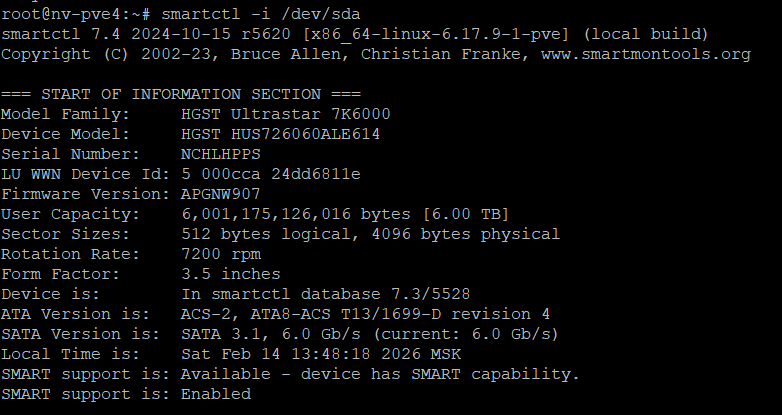Image resolution: width=782 pixels, height=415 pixels.
Task: Click the model family HGST Ultrastar 7K6000
Action: click(285, 114)
